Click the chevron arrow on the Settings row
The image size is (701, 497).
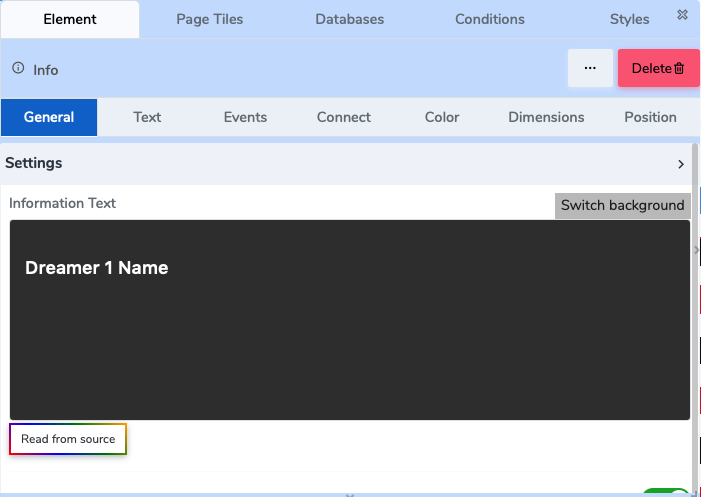tap(681, 164)
